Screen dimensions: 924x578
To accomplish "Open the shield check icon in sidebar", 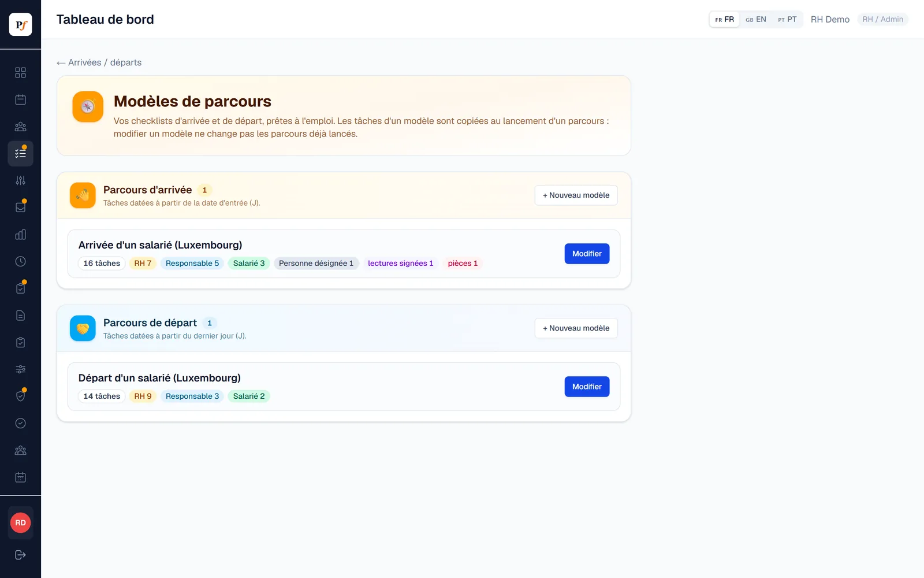I will (x=20, y=397).
